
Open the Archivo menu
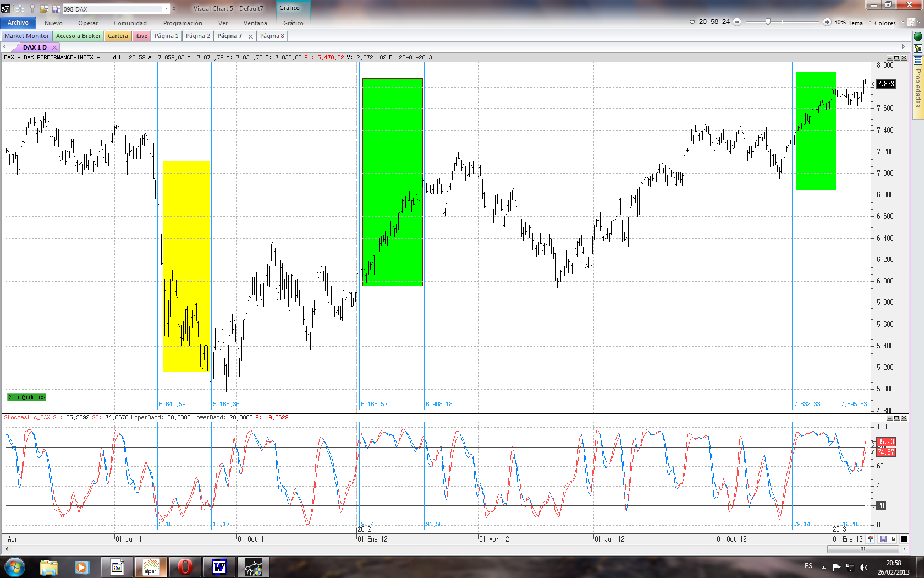(18, 23)
